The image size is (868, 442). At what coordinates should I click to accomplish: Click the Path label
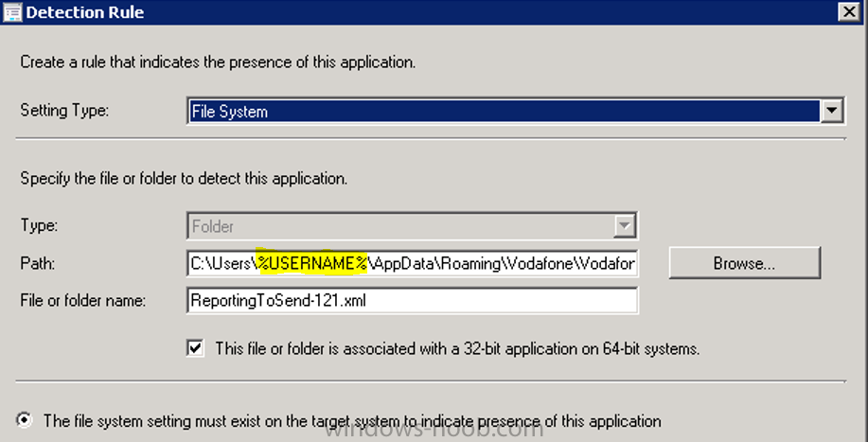(x=38, y=263)
